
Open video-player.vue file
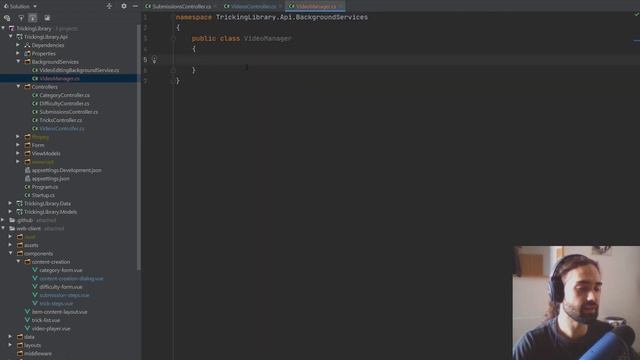tap(51, 329)
